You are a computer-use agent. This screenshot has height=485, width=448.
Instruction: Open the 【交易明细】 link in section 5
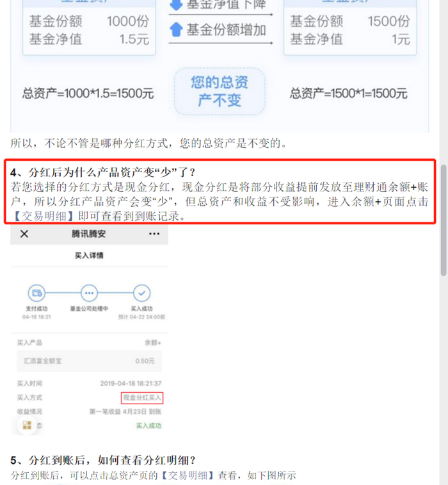[x=188, y=475]
